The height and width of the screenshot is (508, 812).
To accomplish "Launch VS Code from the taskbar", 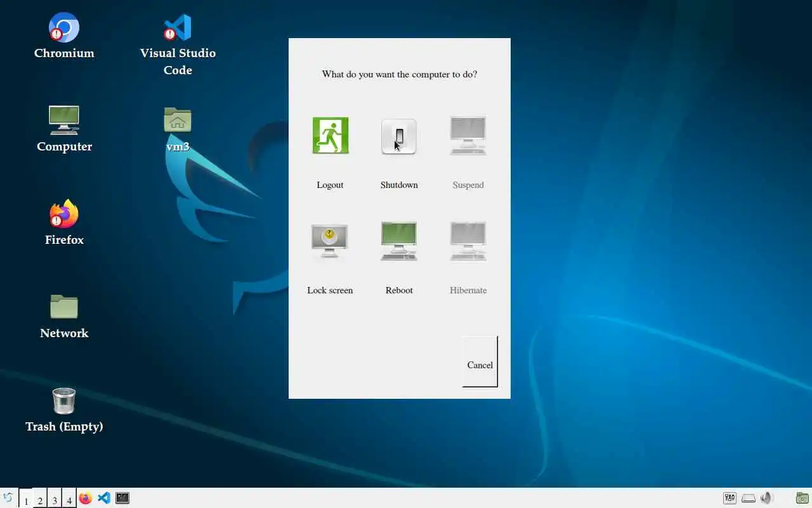I will coord(104,498).
